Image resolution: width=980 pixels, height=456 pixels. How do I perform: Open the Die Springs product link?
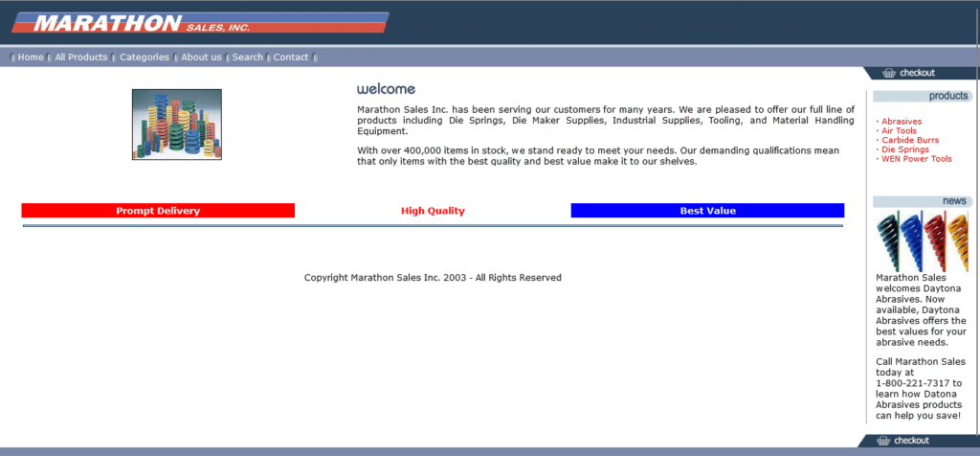point(905,149)
